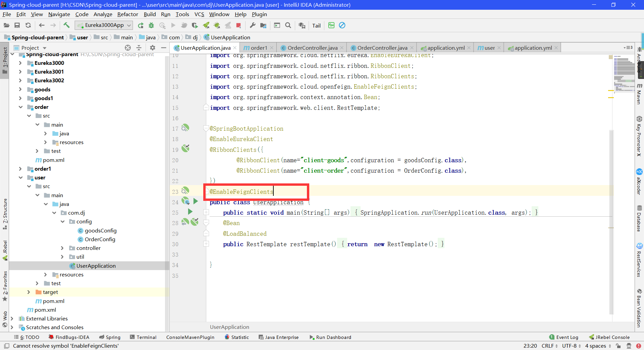Stop the running process with red square
The image size is (644, 350).
pyautogui.click(x=238, y=25)
